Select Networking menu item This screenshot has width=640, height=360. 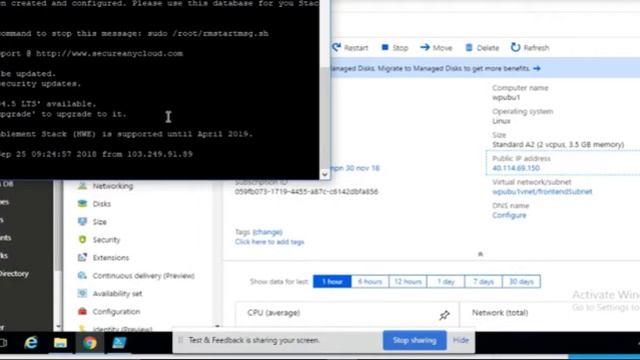113,186
